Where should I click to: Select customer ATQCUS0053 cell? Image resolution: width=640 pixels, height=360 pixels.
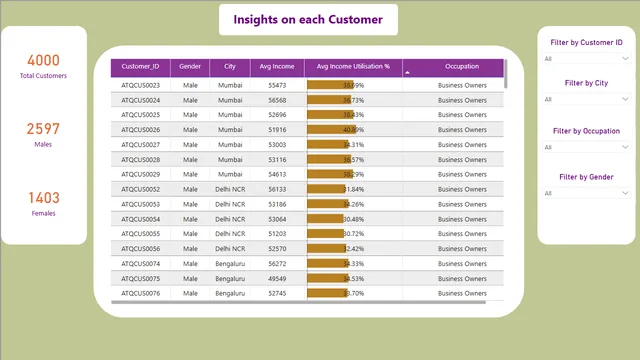(x=140, y=204)
